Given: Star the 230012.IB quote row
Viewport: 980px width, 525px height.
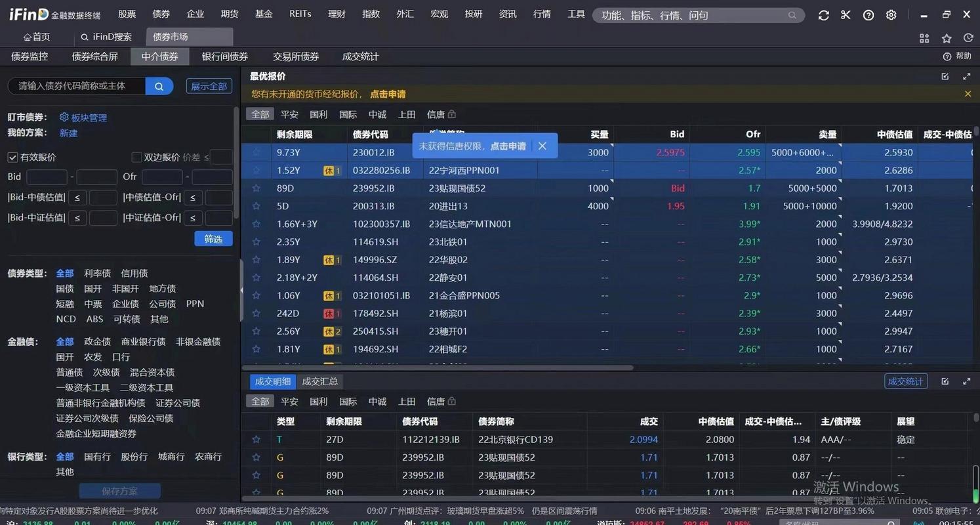Looking at the screenshot, I should pyautogui.click(x=256, y=152).
